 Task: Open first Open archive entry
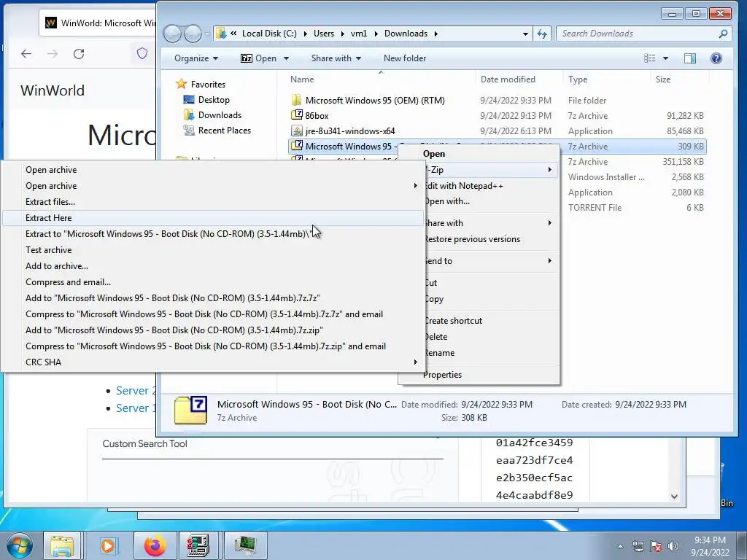point(212,170)
